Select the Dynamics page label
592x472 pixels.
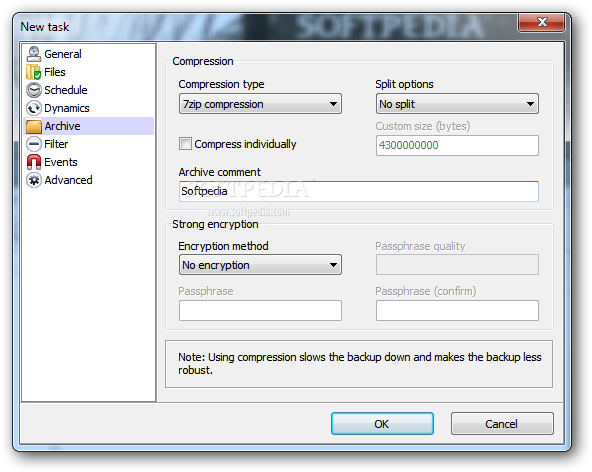tap(67, 108)
